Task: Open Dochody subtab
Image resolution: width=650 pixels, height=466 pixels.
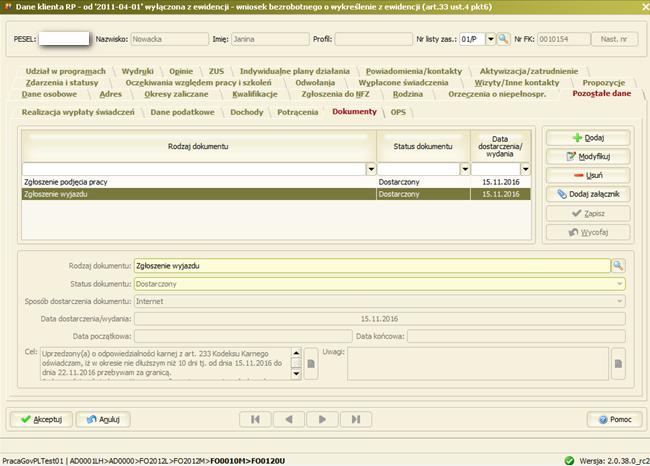Action: [x=247, y=112]
